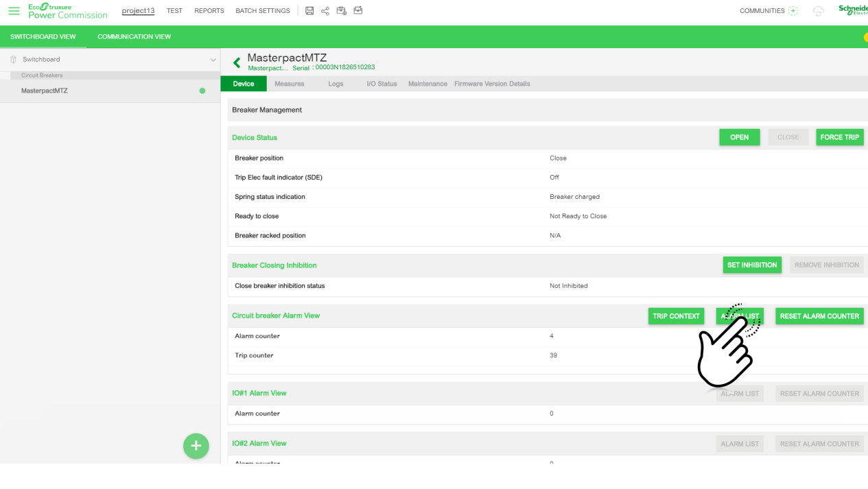Click the green status dot beside MasterpactMTZ
The width and height of the screenshot is (868, 489).
coord(202,91)
